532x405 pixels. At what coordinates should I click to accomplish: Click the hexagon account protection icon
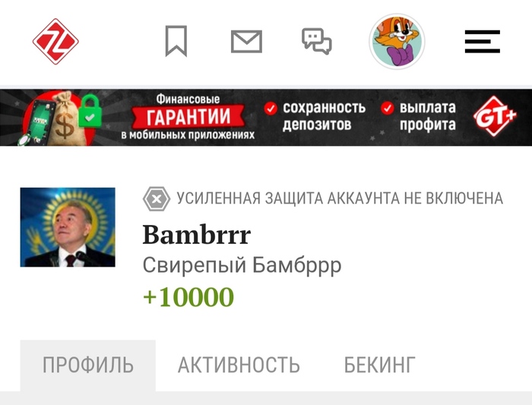tap(157, 199)
